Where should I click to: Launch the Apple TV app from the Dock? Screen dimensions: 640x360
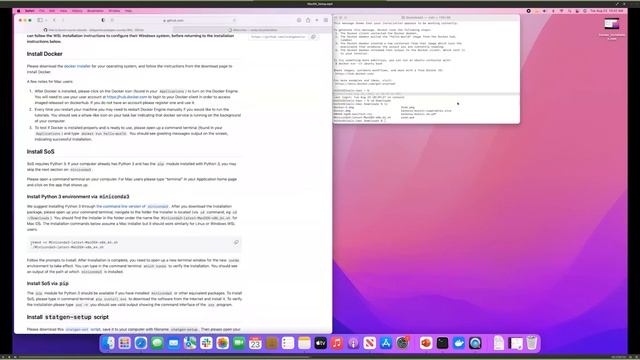320,343
